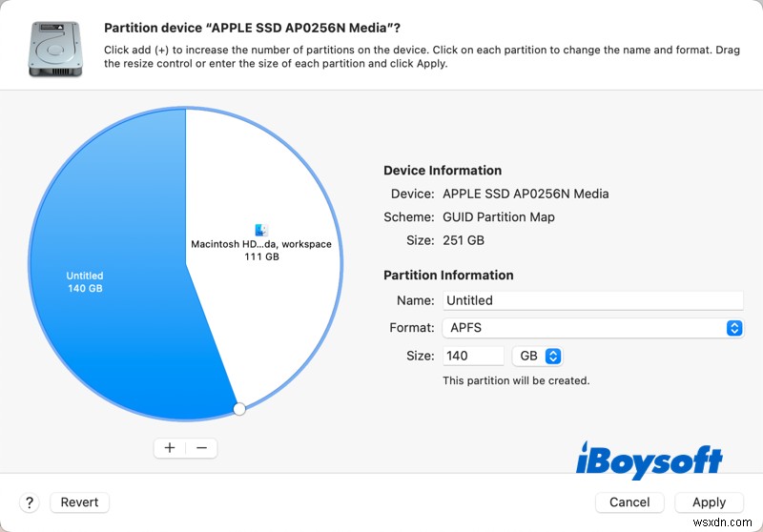
Task: Open the Format dropdown showing APFS
Action: point(591,328)
